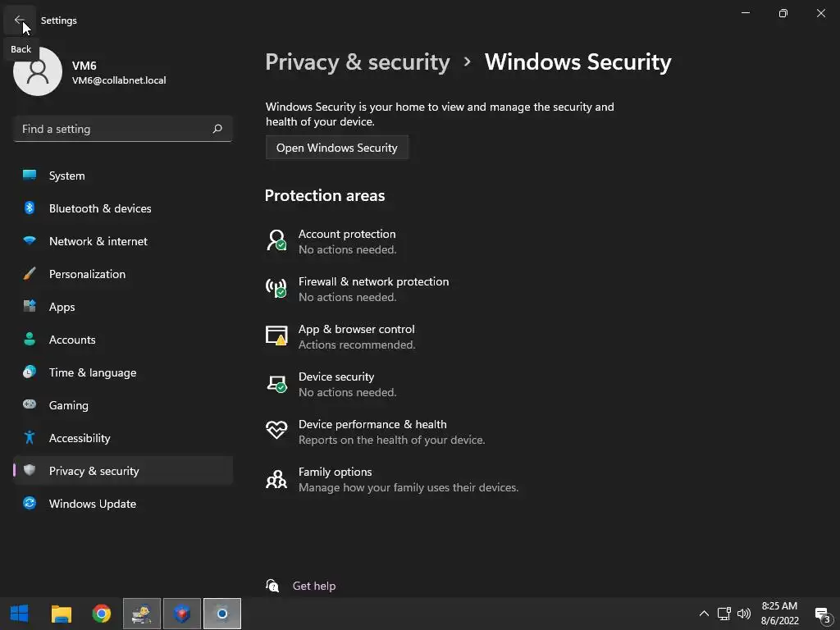Click Privacy & security breadcrumb link
The height and width of the screenshot is (630, 840).
point(358,62)
